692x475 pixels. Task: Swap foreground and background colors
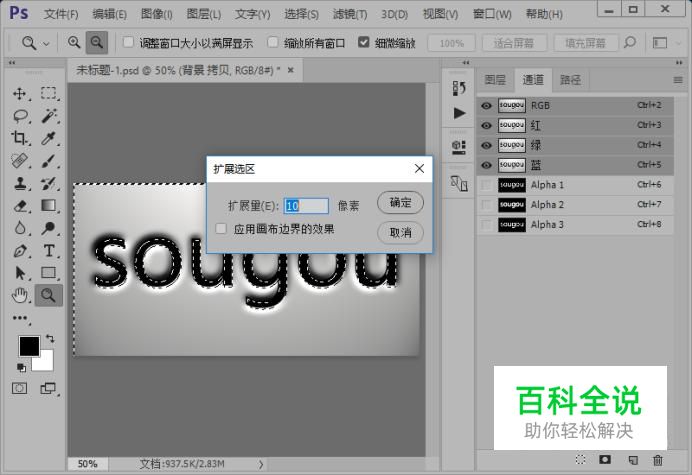click(x=50, y=339)
